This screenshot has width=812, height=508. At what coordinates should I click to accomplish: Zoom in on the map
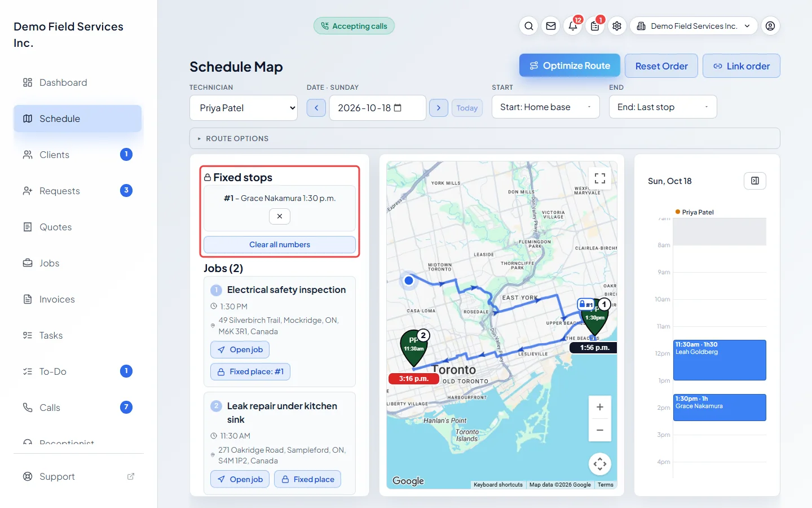pyautogui.click(x=600, y=407)
